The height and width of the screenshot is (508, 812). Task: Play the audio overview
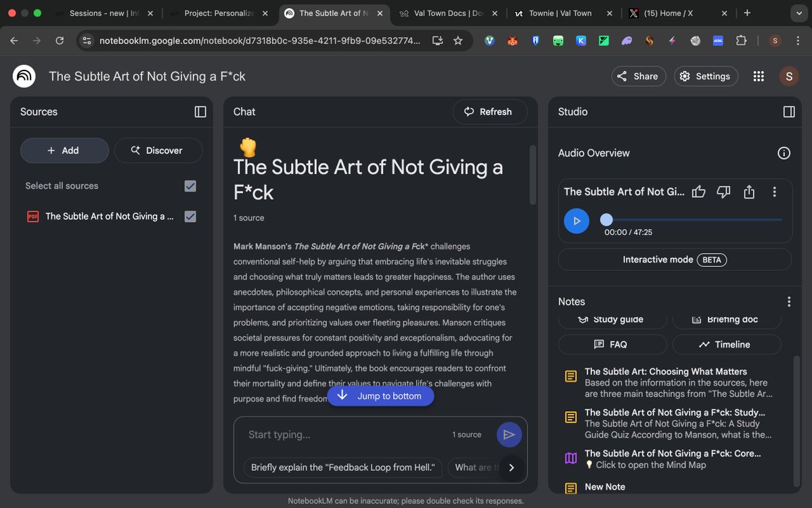tap(577, 221)
